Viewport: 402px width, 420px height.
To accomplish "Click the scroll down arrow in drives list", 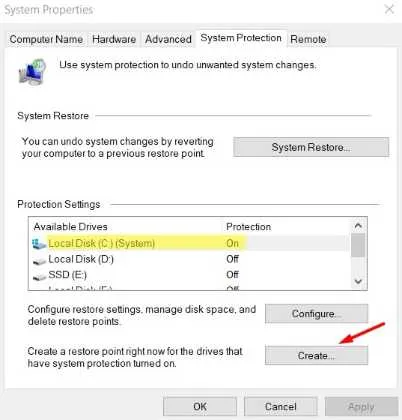I will click(358, 281).
